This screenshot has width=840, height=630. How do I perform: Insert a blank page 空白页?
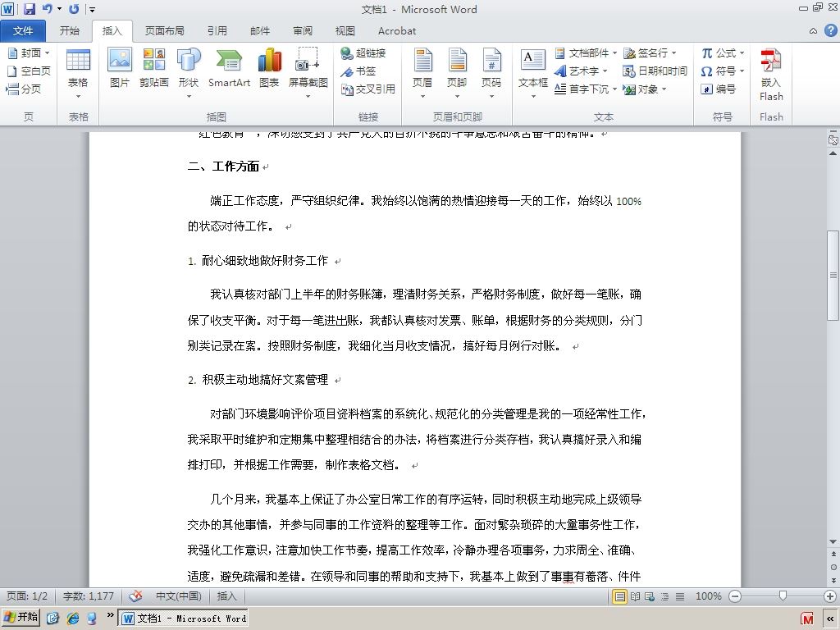(x=29, y=71)
